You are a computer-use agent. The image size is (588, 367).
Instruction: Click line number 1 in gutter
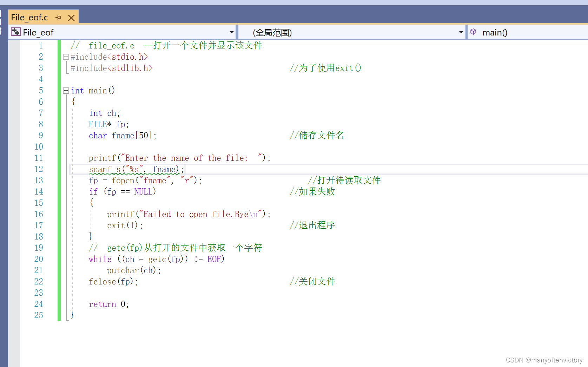pyautogui.click(x=41, y=46)
